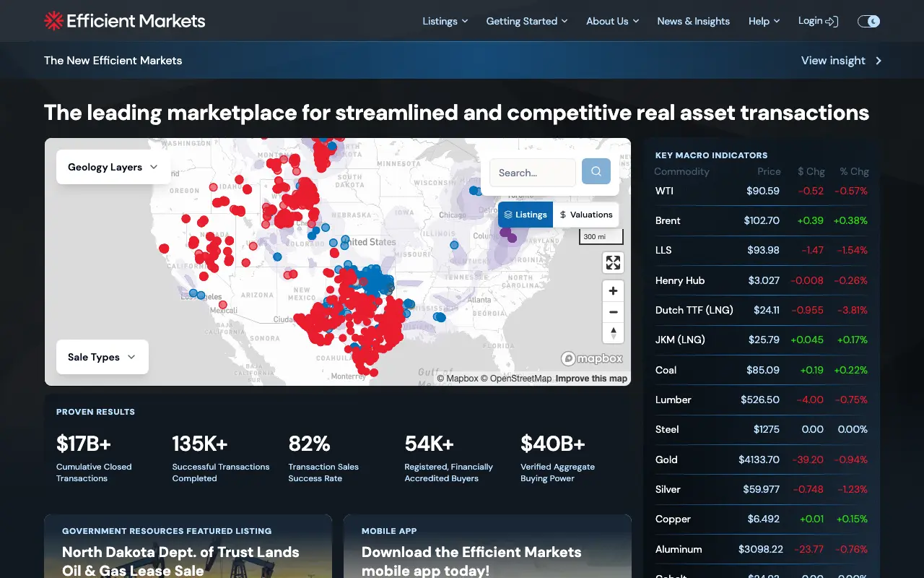Click the Silver commodity name
The height and width of the screenshot is (578, 924).
pyautogui.click(x=668, y=489)
